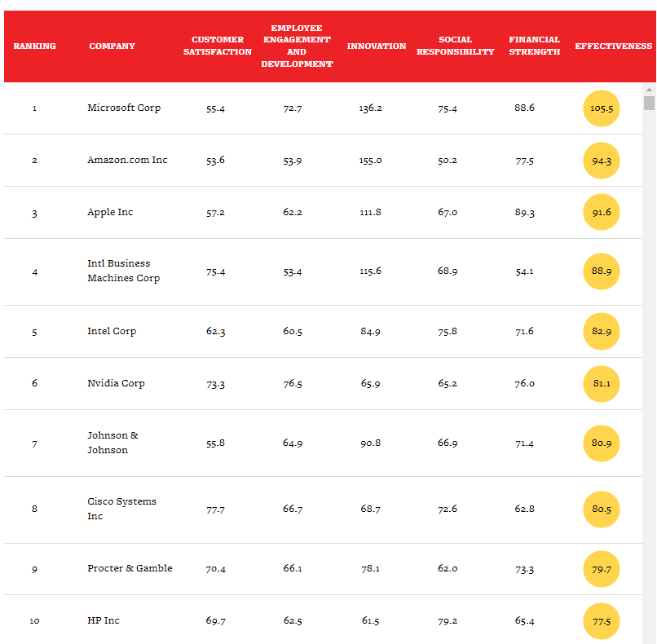Sort by the Company column header
Screen dimensions: 657x644
(112, 46)
